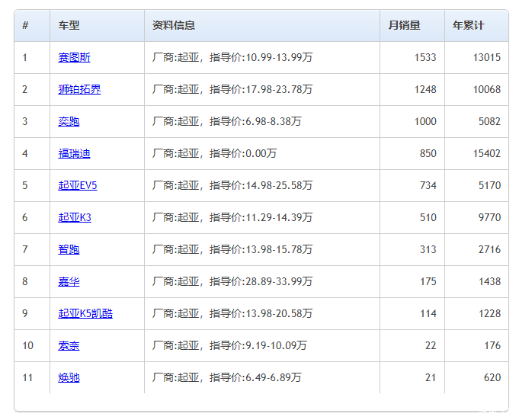Click price info 指导价:0.00万

click(243, 153)
